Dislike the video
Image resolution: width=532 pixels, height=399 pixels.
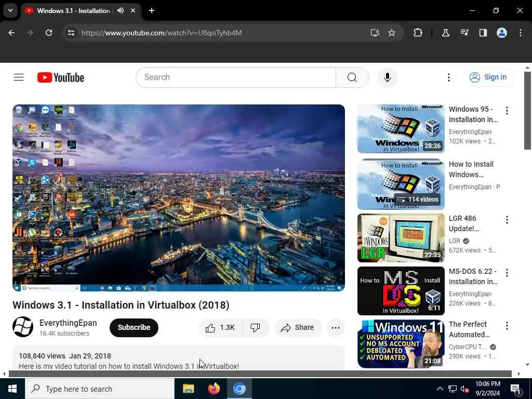(x=255, y=327)
